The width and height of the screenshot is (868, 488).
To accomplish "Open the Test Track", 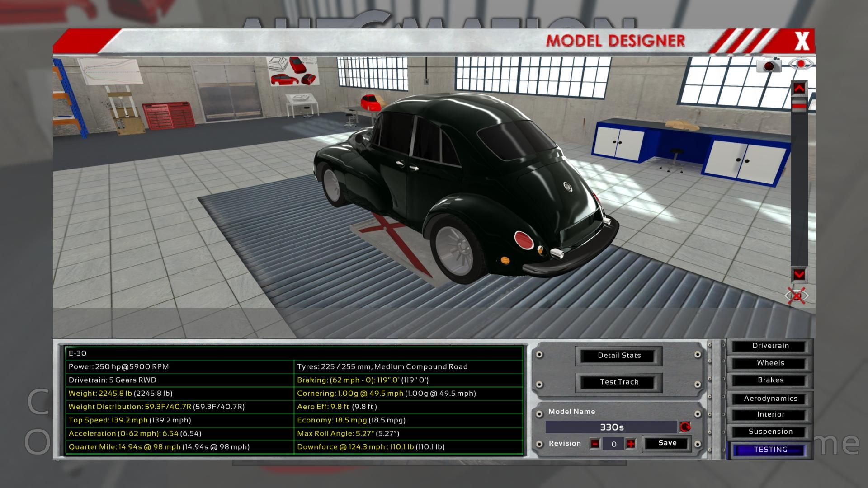I will tap(619, 382).
